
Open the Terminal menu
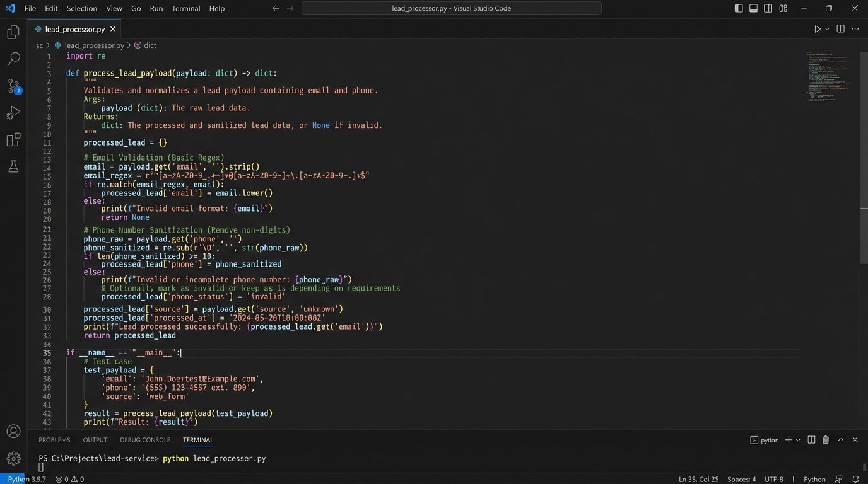pyautogui.click(x=185, y=8)
